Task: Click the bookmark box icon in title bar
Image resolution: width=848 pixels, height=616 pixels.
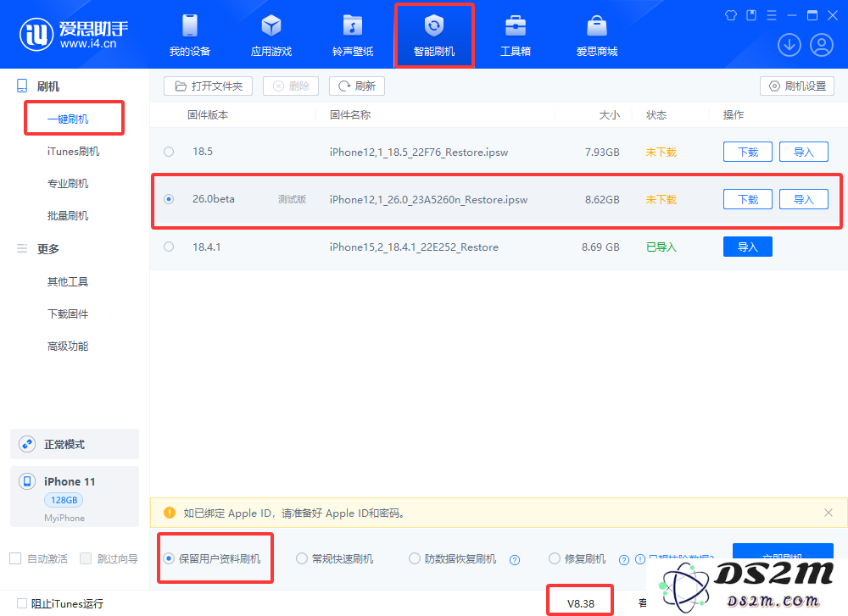Action: point(751,15)
